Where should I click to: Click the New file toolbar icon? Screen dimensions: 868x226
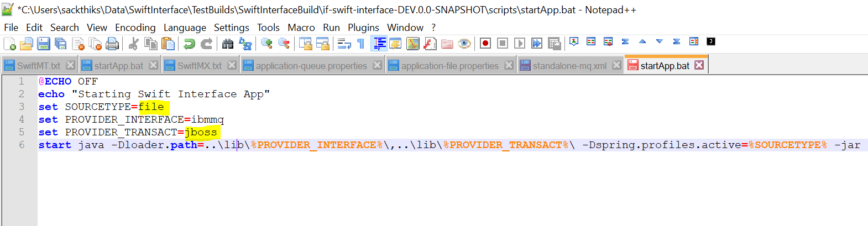coord(9,44)
